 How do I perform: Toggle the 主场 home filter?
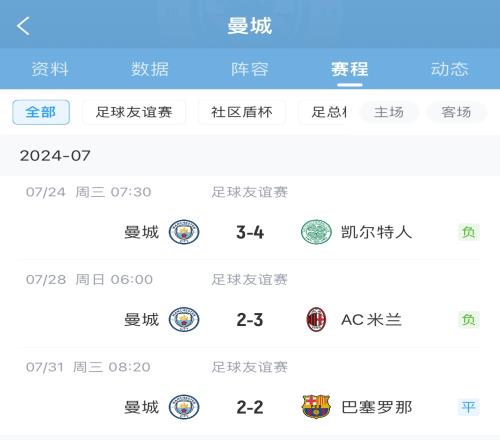coord(389,112)
